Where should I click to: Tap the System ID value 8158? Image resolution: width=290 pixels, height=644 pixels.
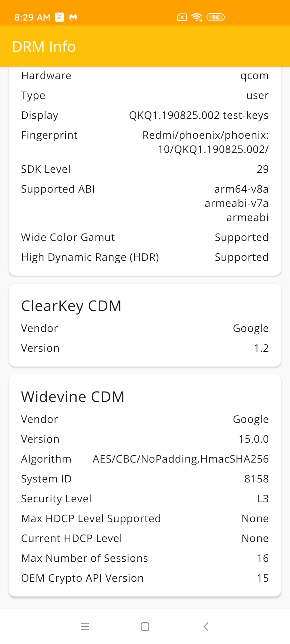[256, 479]
